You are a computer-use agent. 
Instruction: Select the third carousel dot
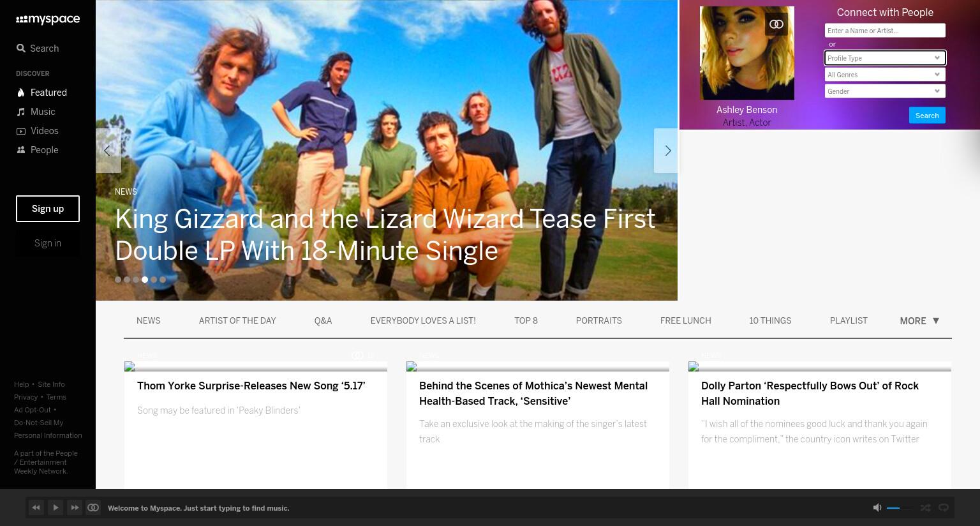coord(136,280)
